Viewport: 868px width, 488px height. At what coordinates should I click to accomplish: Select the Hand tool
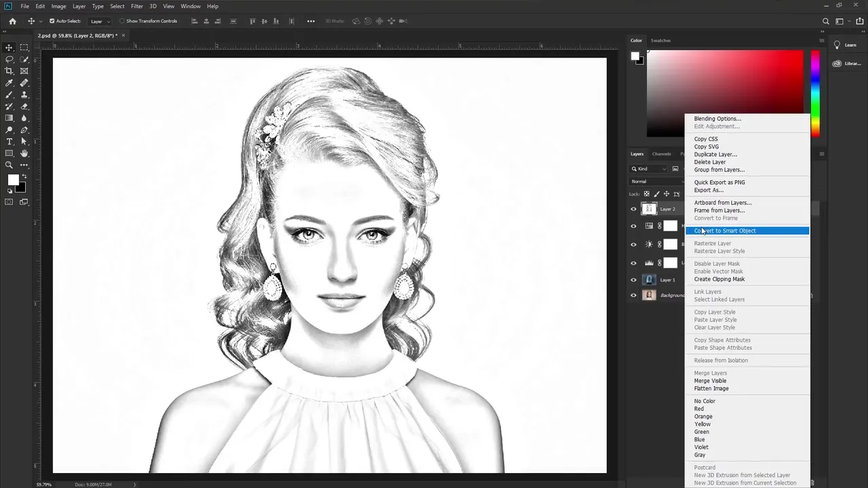click(x=24, y=153)
